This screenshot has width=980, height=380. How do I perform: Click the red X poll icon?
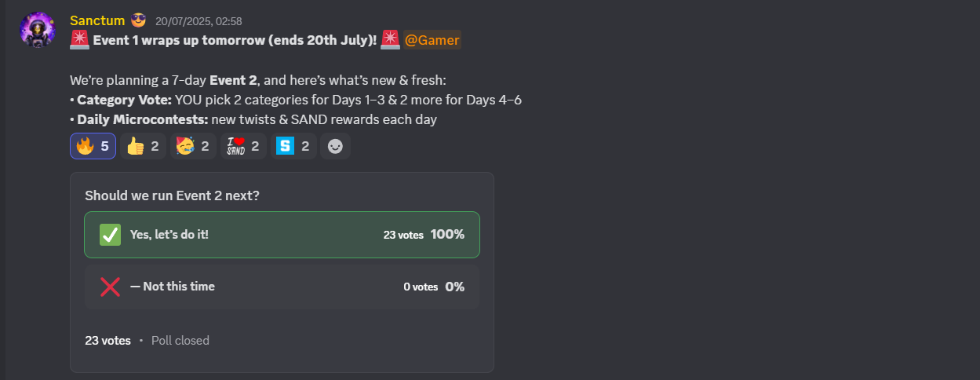tap(110, 287)
